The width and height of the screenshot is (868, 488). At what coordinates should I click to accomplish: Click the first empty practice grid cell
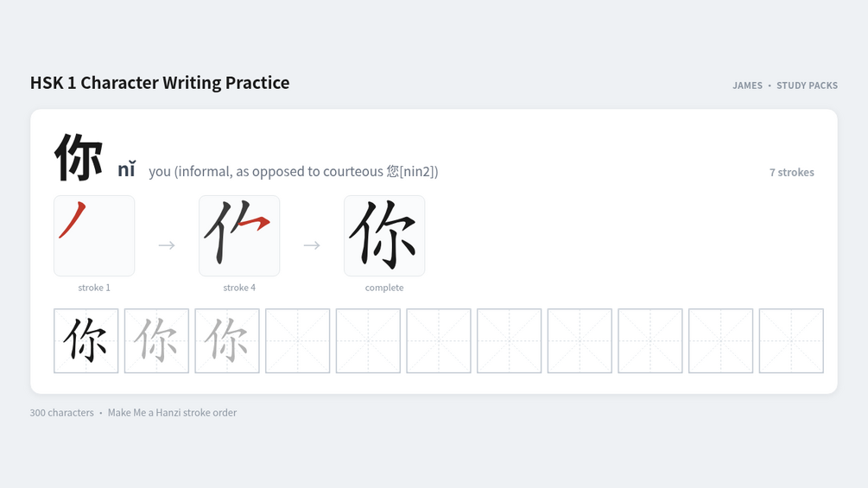pyautogui.click(x=297, y=341)
